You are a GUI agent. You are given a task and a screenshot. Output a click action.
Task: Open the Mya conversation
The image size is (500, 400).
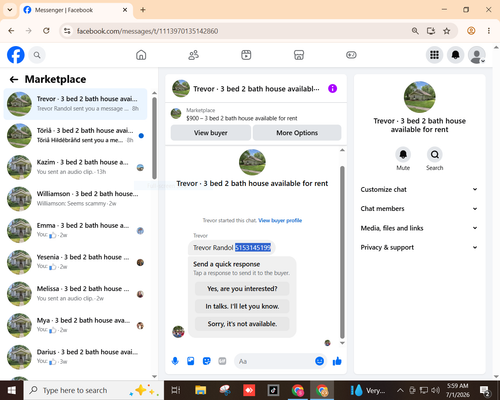(75, 326)
